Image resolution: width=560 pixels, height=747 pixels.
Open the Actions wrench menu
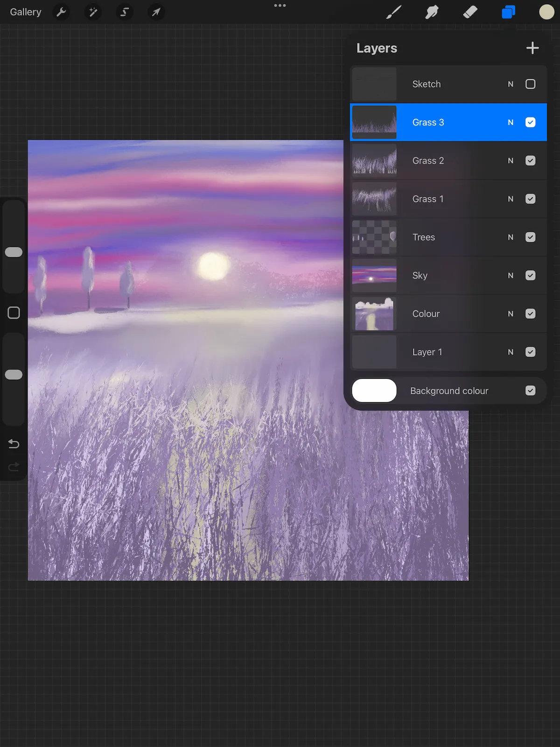[61, 12]
